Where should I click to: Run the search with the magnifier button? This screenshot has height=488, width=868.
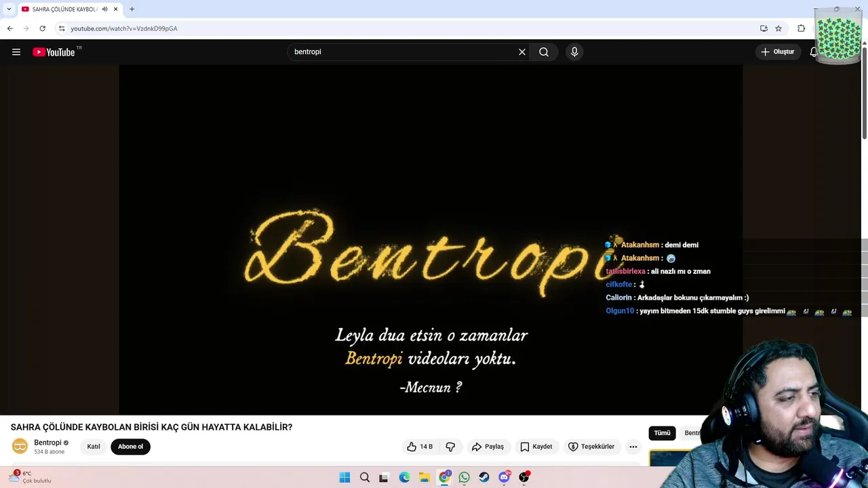click(544, 52)
